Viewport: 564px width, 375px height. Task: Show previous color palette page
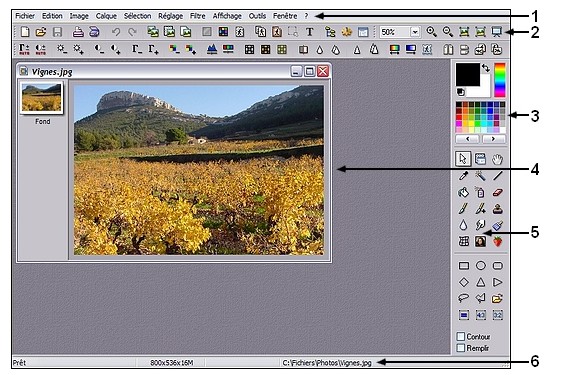coord(467,139)
